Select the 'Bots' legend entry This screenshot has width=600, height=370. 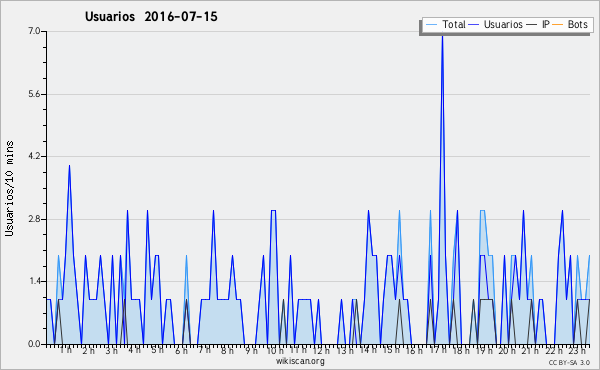(570, 24)
